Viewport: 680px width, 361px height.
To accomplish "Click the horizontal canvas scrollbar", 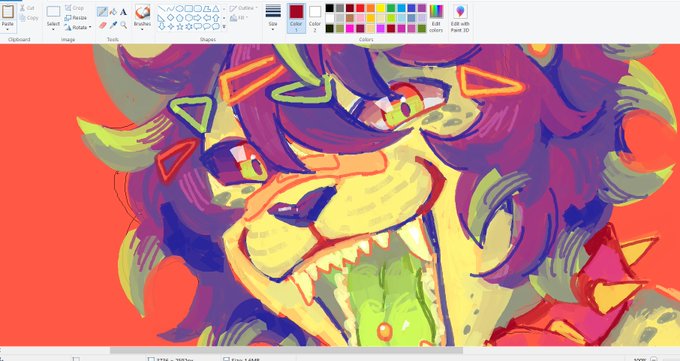I will (x=286, y=350).
